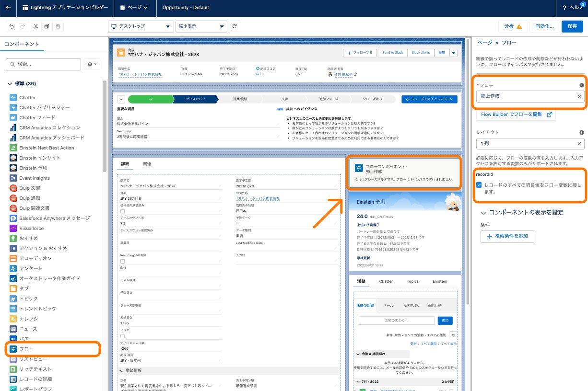Select the 新規ToDo activity tab

[411, 305]
